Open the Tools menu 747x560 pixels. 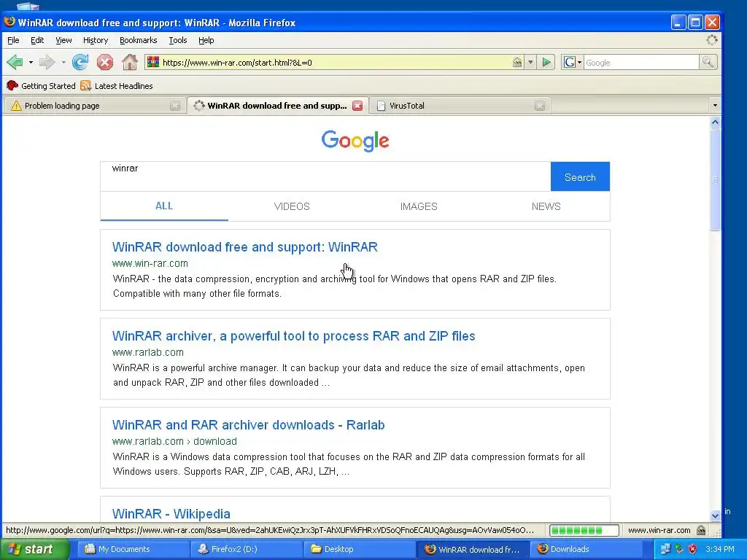coord(178,40)
